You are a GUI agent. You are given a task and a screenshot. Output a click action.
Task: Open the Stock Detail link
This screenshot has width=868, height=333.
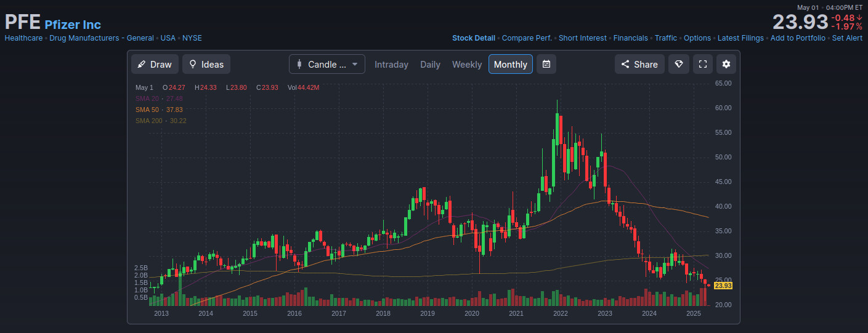[x=474, y=38]
